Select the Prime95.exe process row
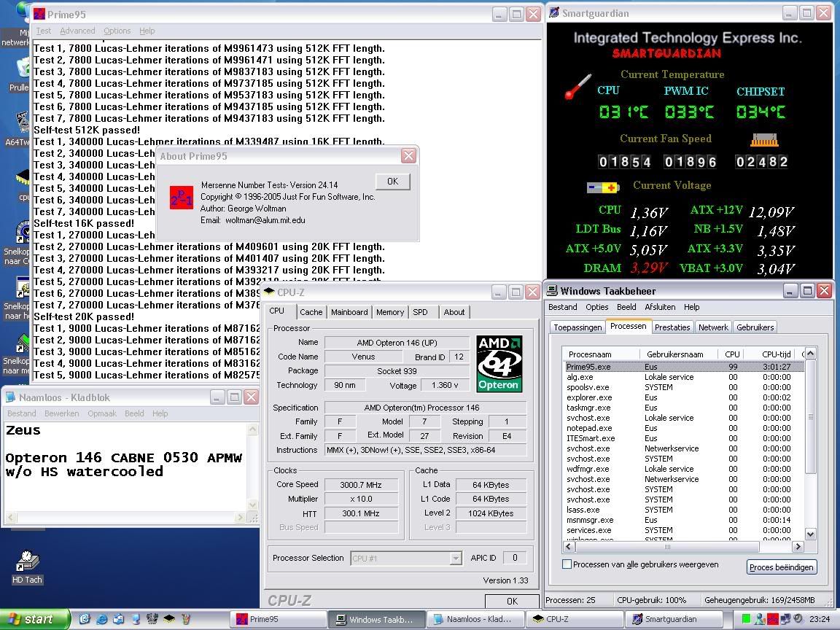Screen dimensions: 840x630 [x=684, y=367]
